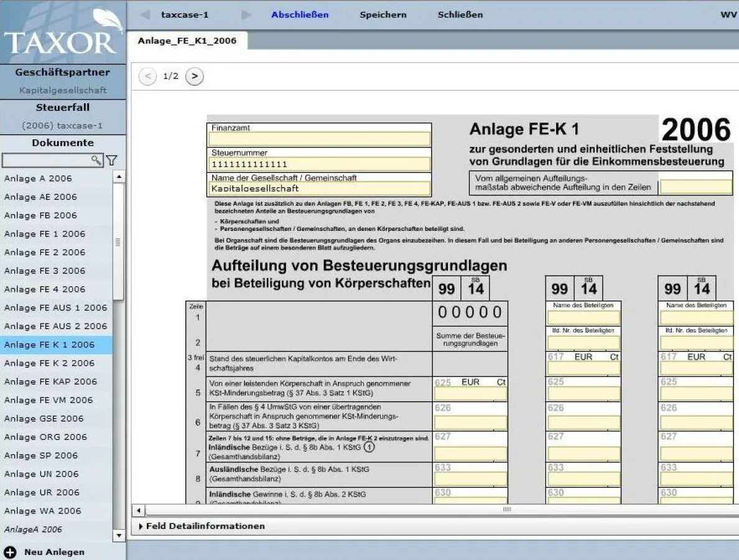
Task: Click the Finanzamt input field
Action: pyautogui.click(x=319, y=139)
